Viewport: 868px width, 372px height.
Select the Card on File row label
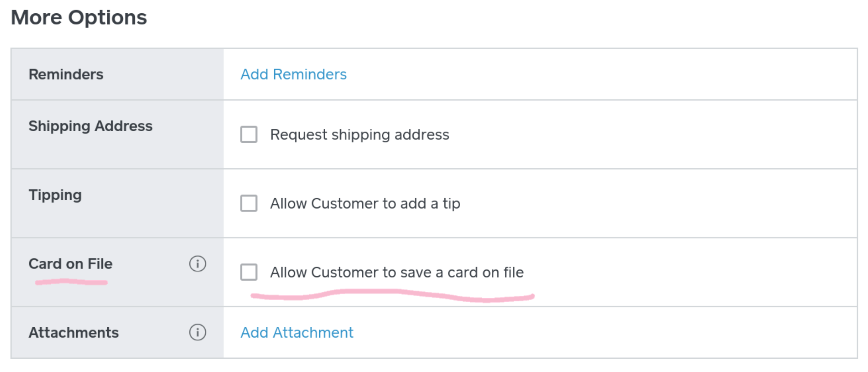point(70,264)
